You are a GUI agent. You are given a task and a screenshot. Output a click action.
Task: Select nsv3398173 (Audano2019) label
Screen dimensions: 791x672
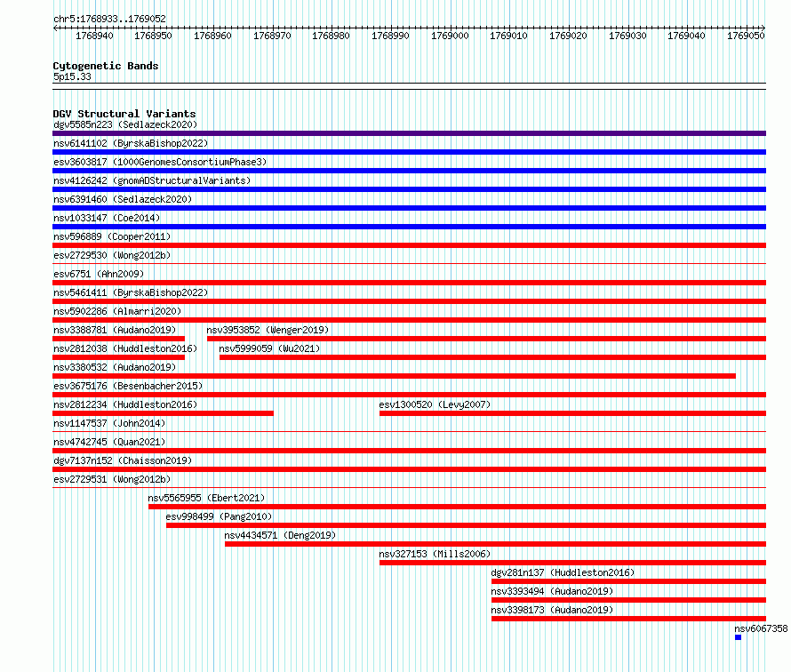[553, 610]
